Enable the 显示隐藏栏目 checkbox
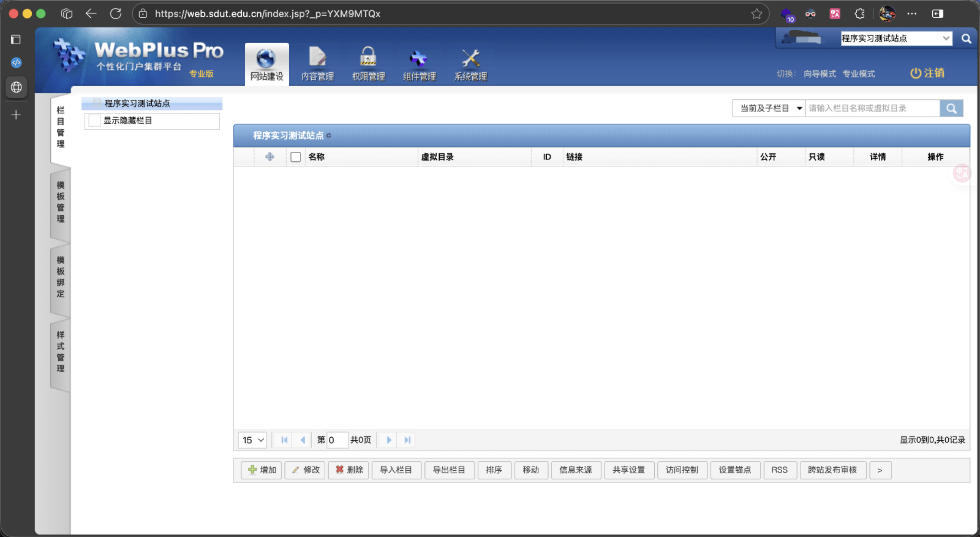The width and height of the screenshot is (980, 537). point(94,120)
